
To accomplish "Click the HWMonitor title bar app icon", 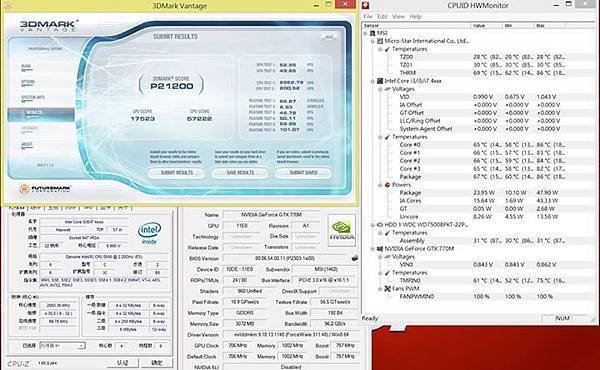I will [x=366, y=5].
